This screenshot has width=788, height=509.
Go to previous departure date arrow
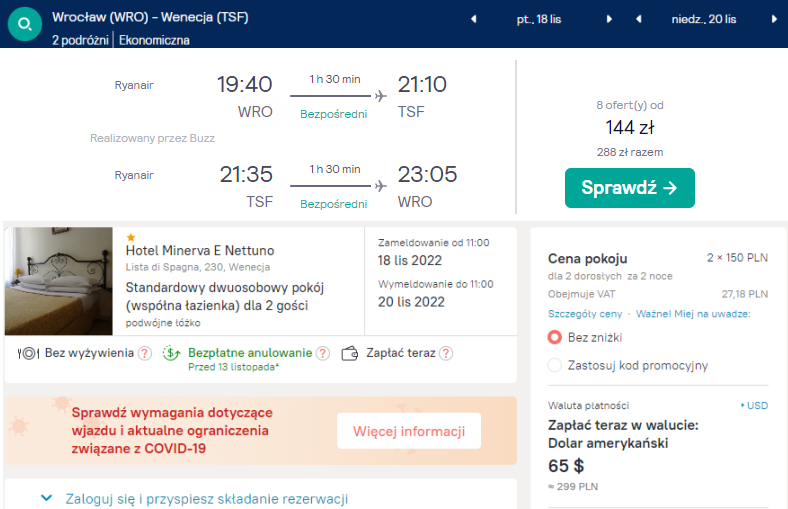(x=474, y=19)
